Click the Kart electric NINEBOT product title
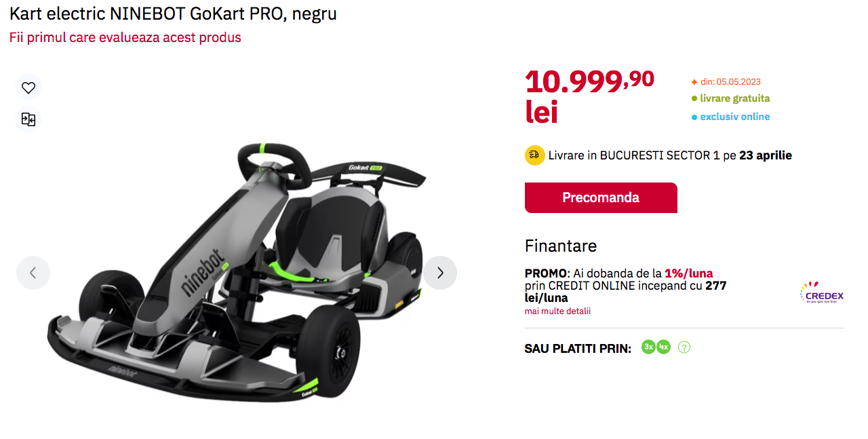Viewport: 868px width, 439px height. point(173,13)
